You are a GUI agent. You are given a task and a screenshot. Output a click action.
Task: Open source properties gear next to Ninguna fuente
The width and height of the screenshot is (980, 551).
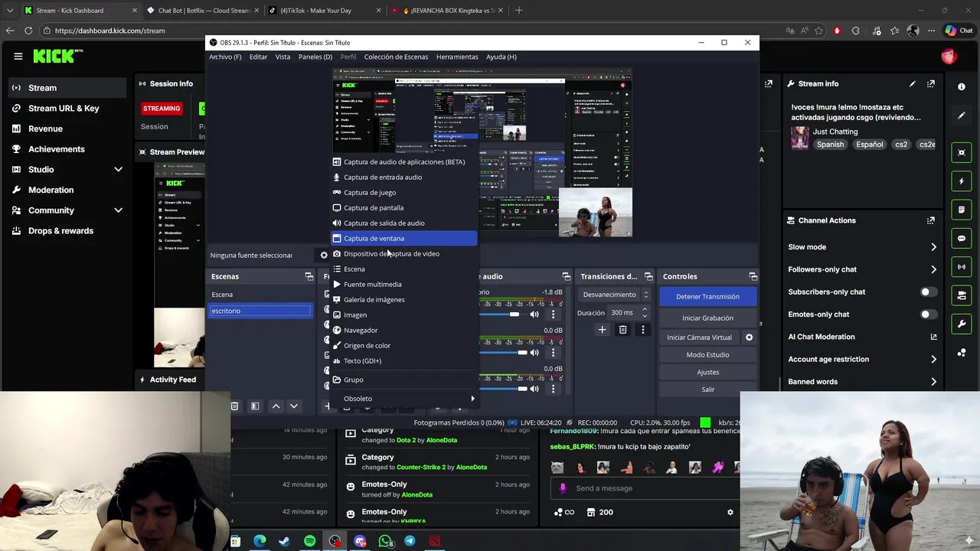[x=324, y=256]
